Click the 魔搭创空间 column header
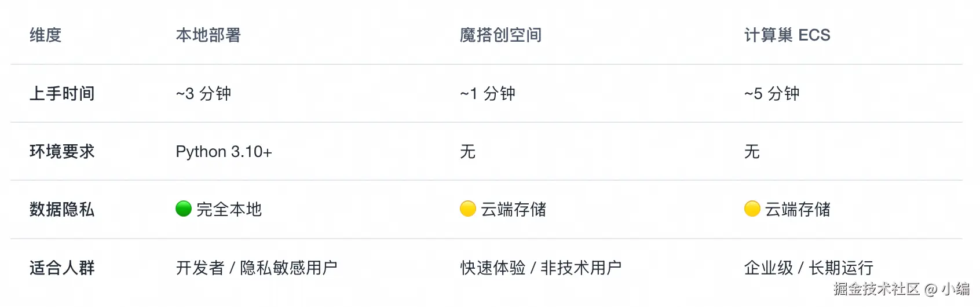The height and width of the screenshot is (307, 980). (x=501, y=35)
